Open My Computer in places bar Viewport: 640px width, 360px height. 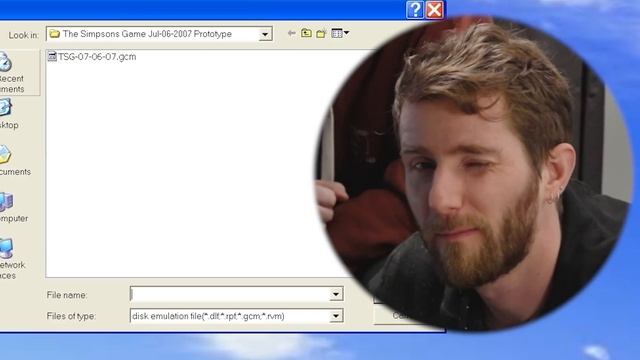(x=13, y=207)
